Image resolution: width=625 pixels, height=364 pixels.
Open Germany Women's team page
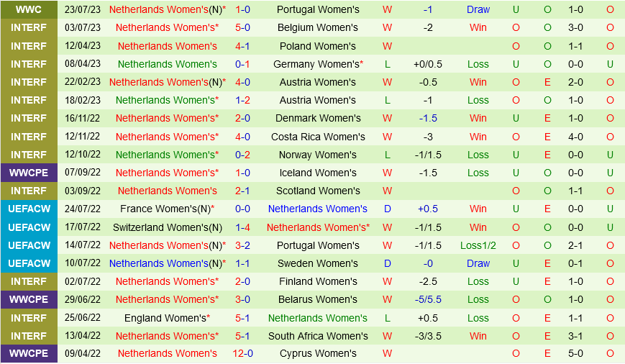coord(318,64)
